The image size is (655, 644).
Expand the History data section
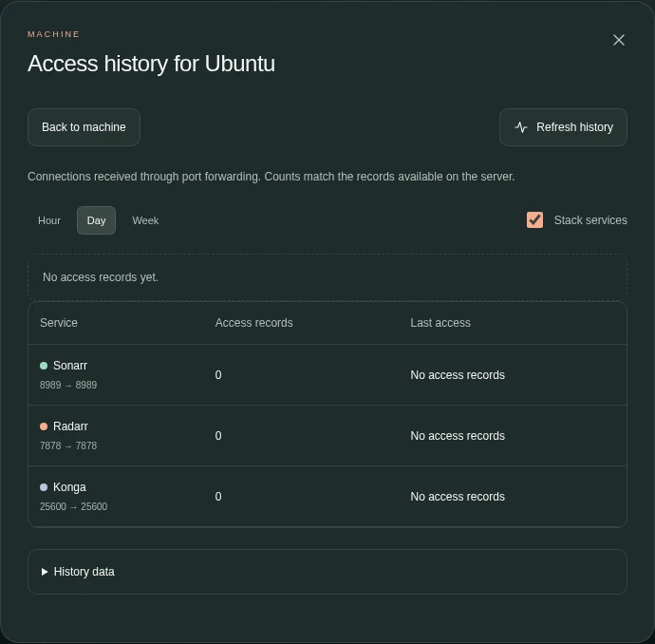click(327, 571)
